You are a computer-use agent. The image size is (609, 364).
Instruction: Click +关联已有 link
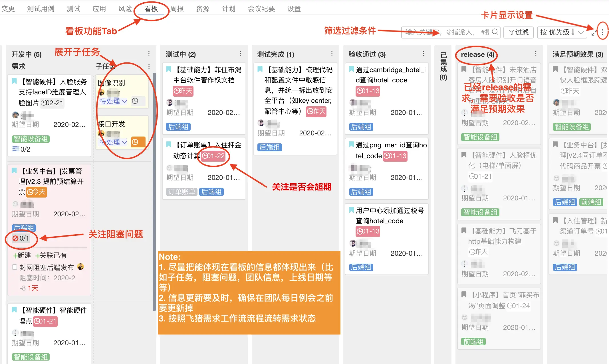click(51, 255)
